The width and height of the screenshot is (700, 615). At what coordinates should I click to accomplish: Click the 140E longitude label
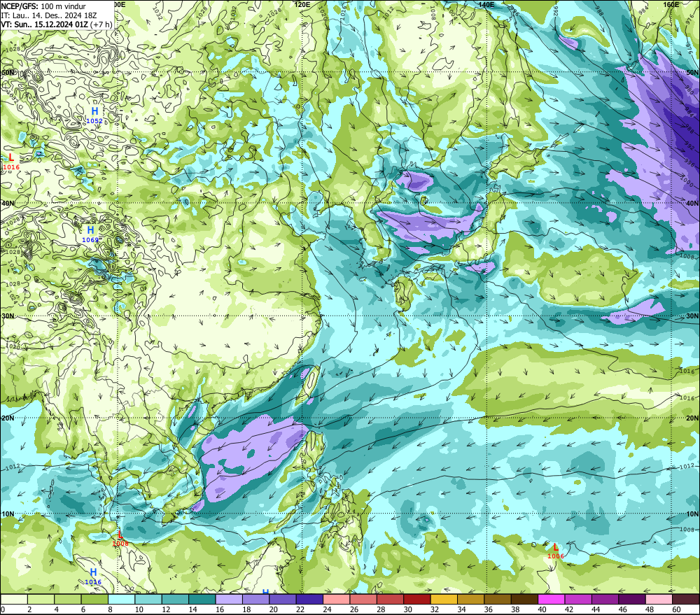pos(486,4)
